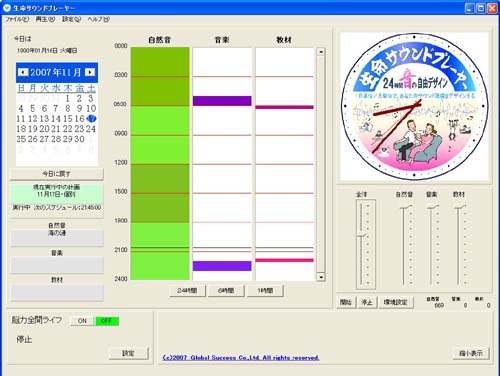Go to previous month in calendar
The width and height of the screenshot is (500, 376).
(23, 72)
